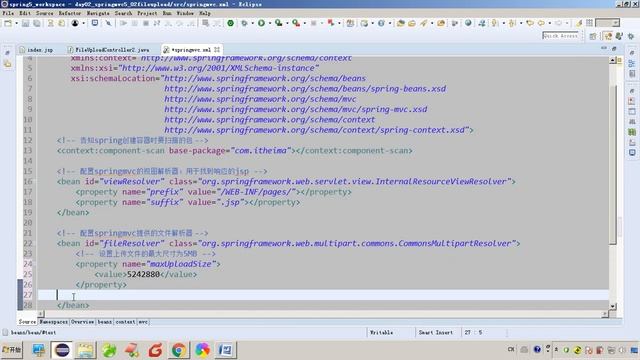The width and height of the screenshot is (640, 360).
Task: Click the scroll down arrow of editor
Action: [613, 306]
